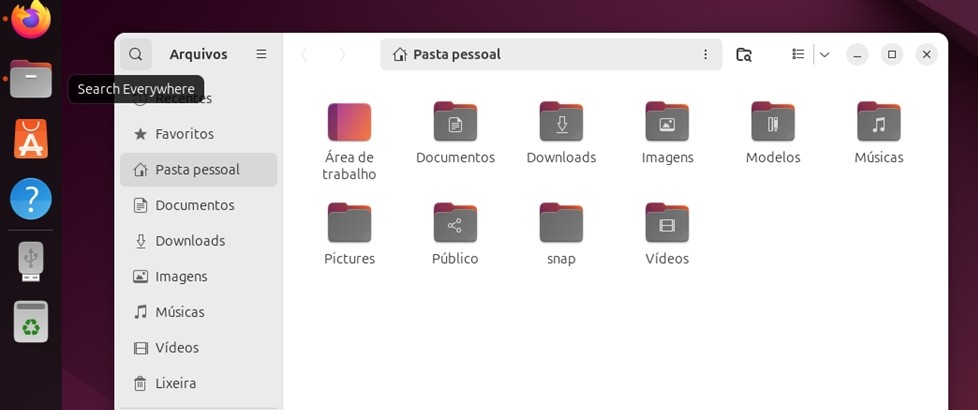Go to Favoritos in the sidebar
The width and height of the screenshot is (978, 410).
(x=184, y=134)
